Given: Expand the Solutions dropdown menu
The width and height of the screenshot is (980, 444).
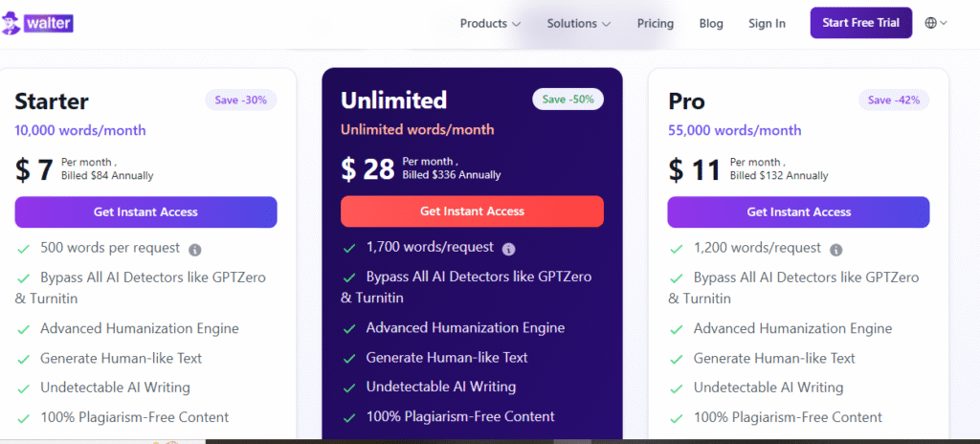Looking at the screenshot, I should 578,24.
